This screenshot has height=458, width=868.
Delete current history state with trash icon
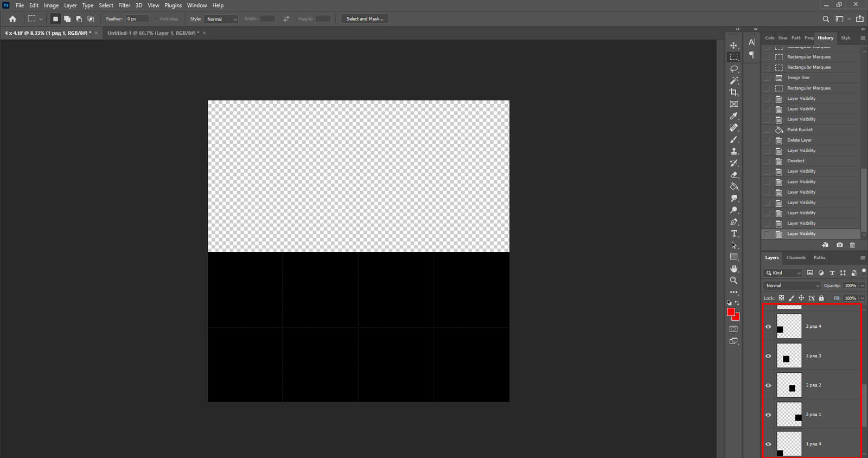click(852, 245)
